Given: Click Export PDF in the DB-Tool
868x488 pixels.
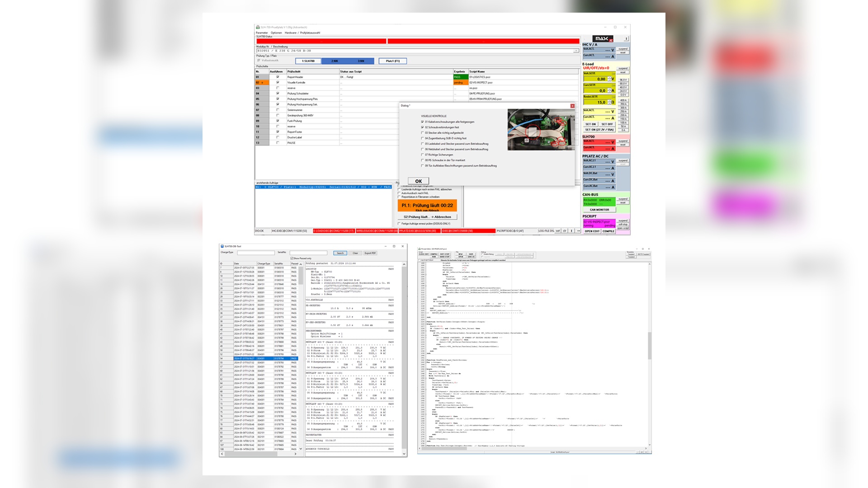Looking at the screenshot, I should 370,253.
